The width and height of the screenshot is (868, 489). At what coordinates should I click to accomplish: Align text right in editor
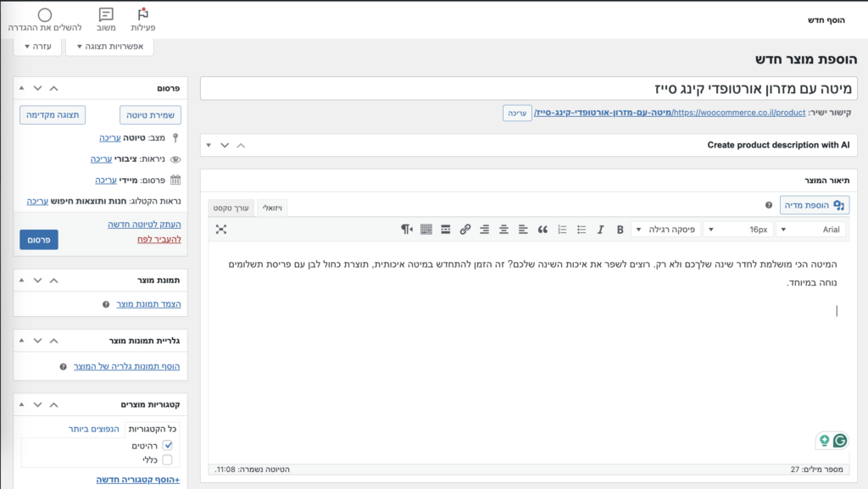click(484, 230)
